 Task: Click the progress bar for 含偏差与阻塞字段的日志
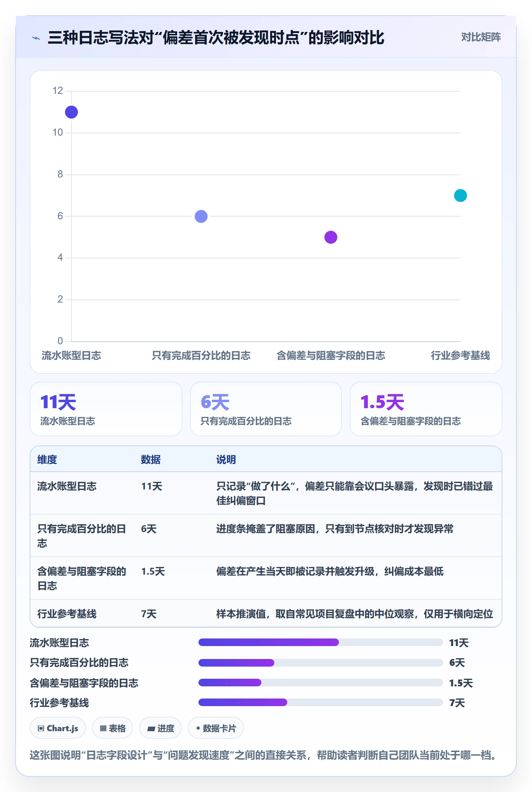pos(321,683)
